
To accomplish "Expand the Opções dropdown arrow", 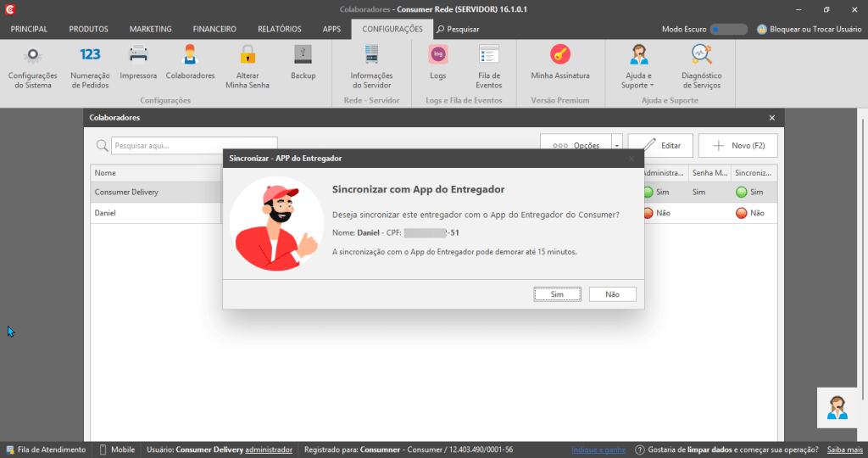I will pyautogui.click(x=617, y=146).
